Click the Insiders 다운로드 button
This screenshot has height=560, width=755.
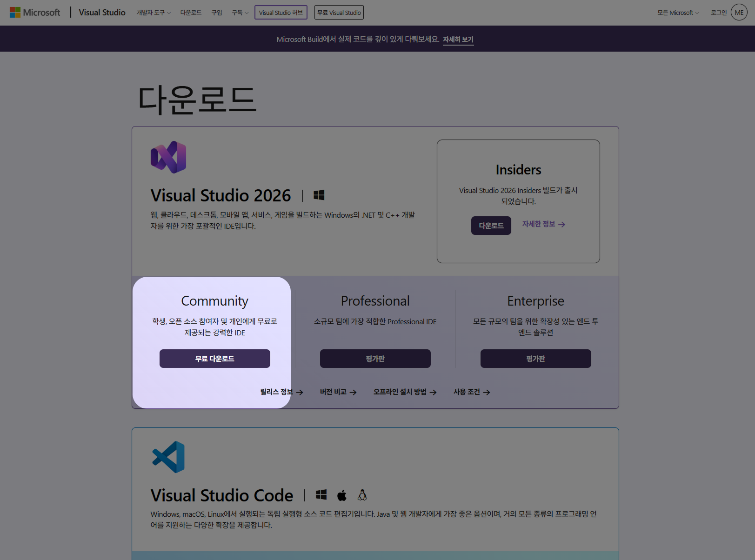coord(491,226)
